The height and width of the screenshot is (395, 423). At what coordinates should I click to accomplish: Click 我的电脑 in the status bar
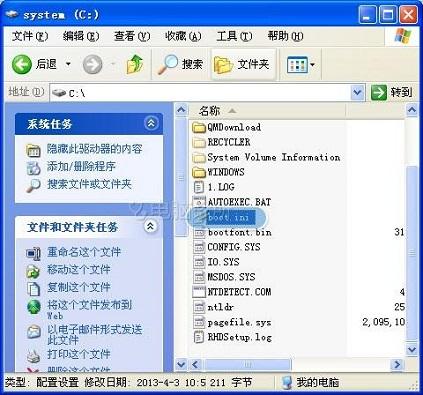(310, 382)
